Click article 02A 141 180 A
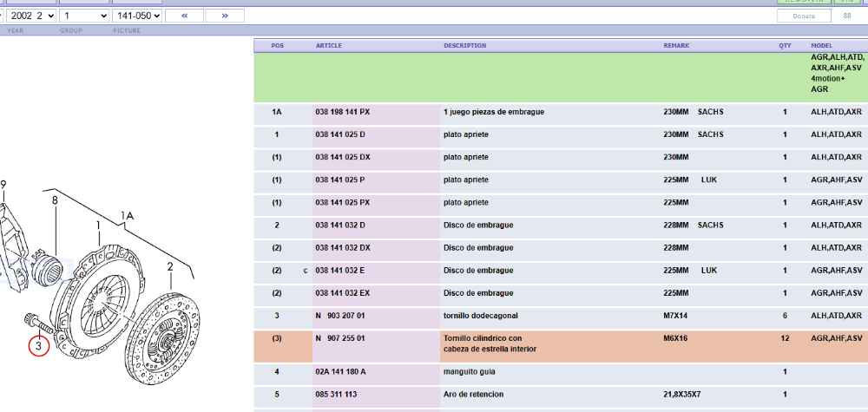The width and height of the screenshot is (868, 412). [340, 371]
